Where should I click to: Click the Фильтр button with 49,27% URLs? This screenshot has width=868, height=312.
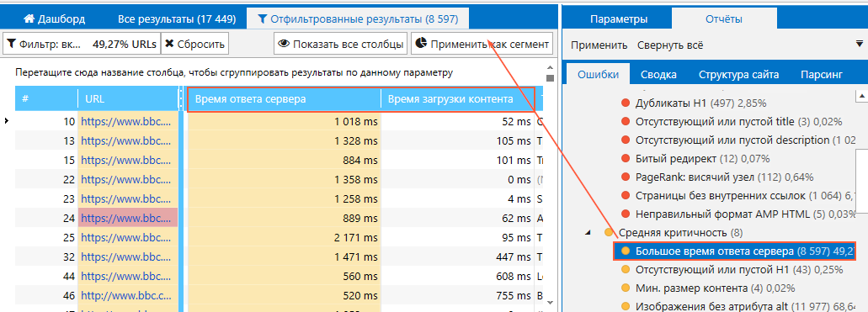point(82,45)
